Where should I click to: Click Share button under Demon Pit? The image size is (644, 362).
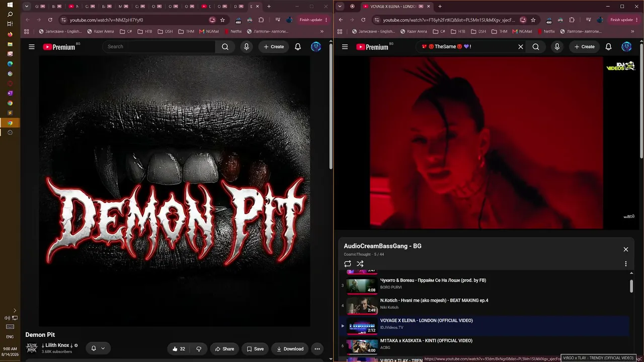tap(224, 349)
